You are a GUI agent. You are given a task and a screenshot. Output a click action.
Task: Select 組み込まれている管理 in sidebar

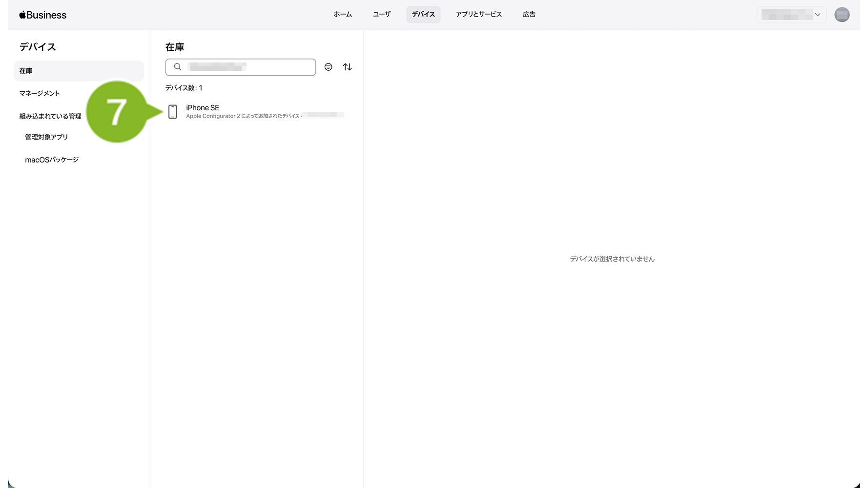pos(50,116)
